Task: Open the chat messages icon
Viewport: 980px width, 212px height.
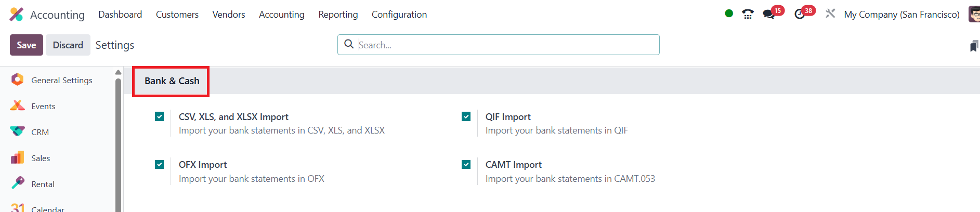Action: pos(769,15)
